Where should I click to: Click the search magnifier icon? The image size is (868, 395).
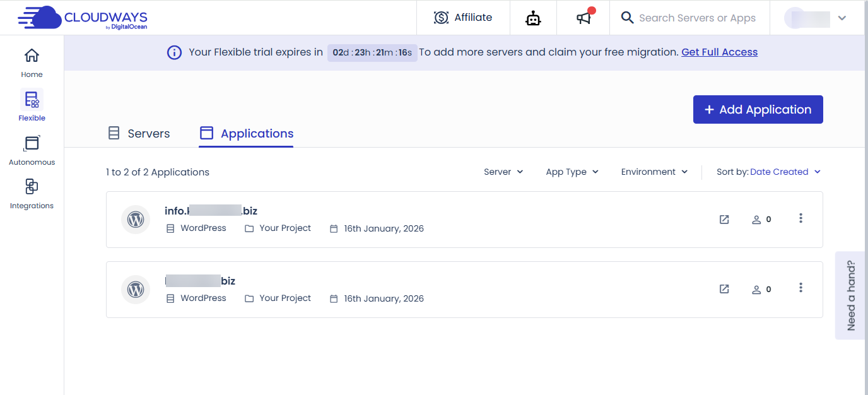[x=627, y=18]
